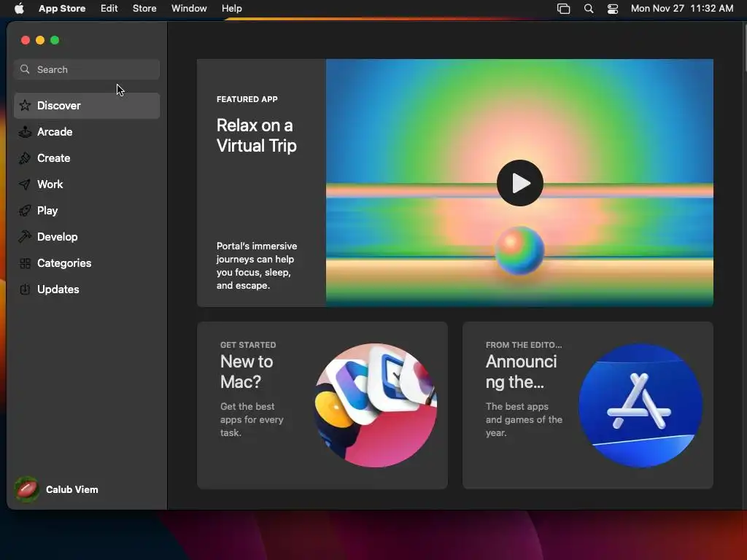This screenshot has width=747, height=560.
Task: Click the search magnifier icon in sidebar
Action: coord(25,69)
